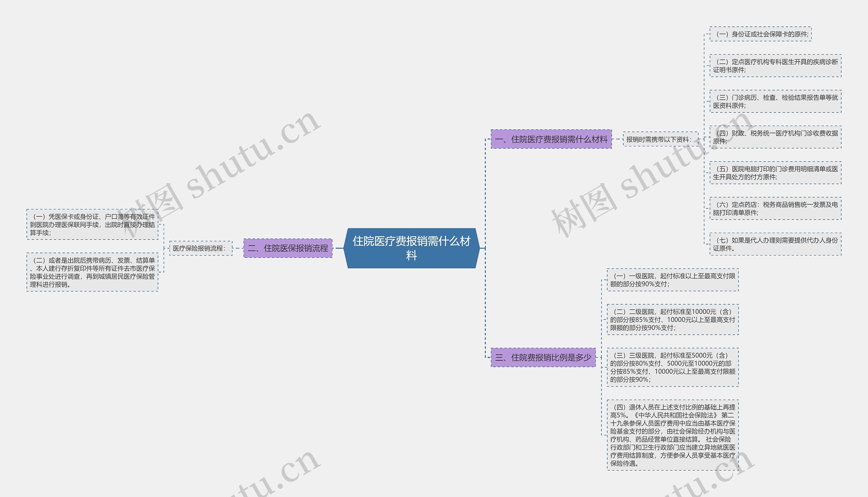
Task: Select the 财政、税务统一医疗机构门诊收费收据 item
Action: click(x=775, y=137)
